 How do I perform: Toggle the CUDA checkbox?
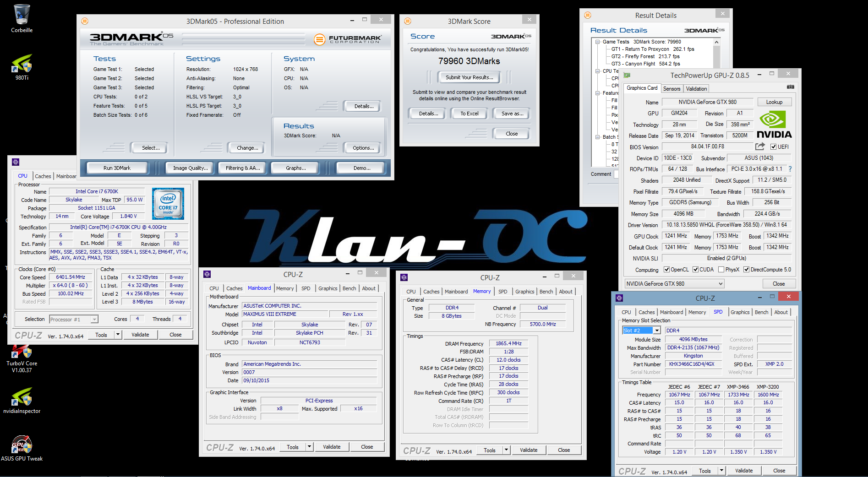click(x=695, y=270)
